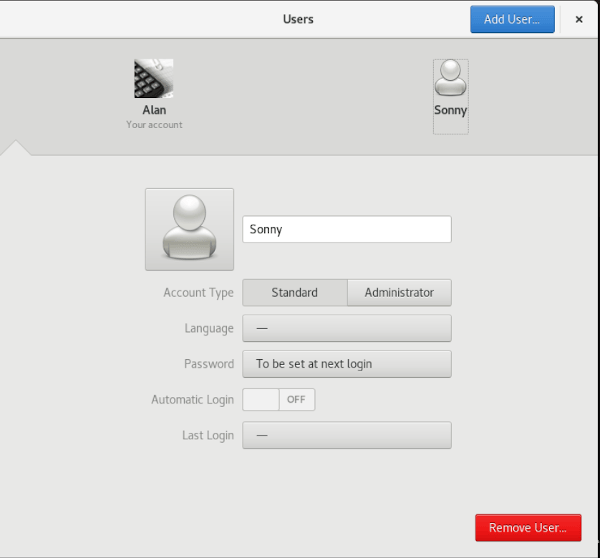Open the Last Login history field
The width and height of the screenshot is (600, 558).
coord(347,436)
